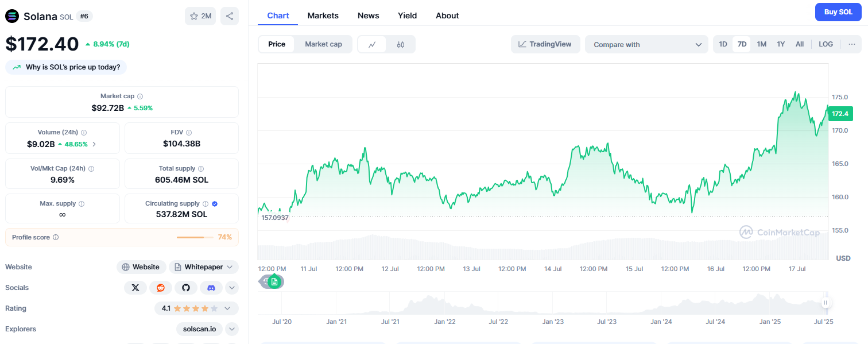Click the 537.82M SOL circulating supply
The height and width of the screenshot is (344, 868).
pyautogui.click(x=181, y=214)
